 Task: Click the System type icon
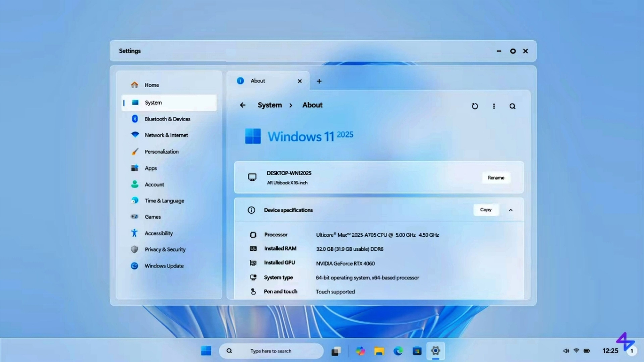253,277
